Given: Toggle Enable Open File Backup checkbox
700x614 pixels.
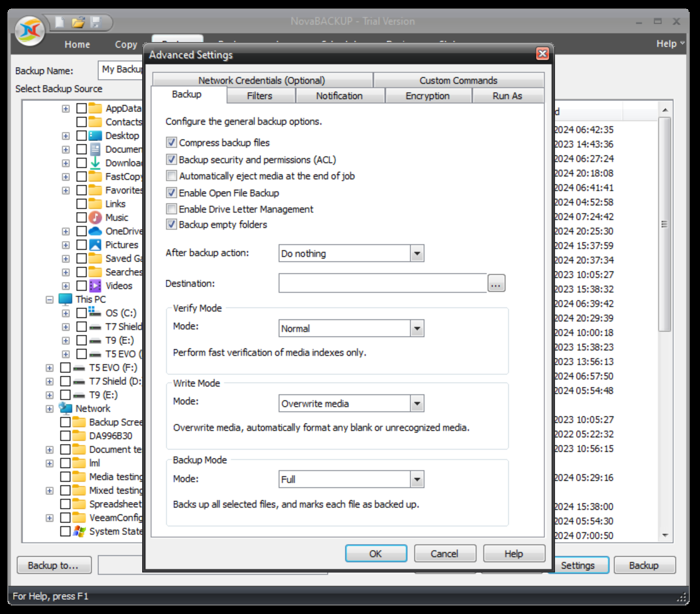Looking at the screenshot, I should 171,193.
